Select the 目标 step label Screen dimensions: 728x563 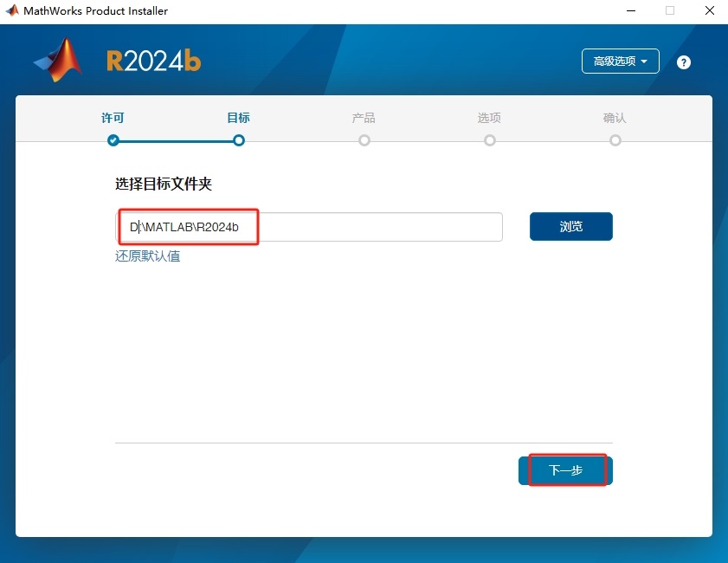239,118
